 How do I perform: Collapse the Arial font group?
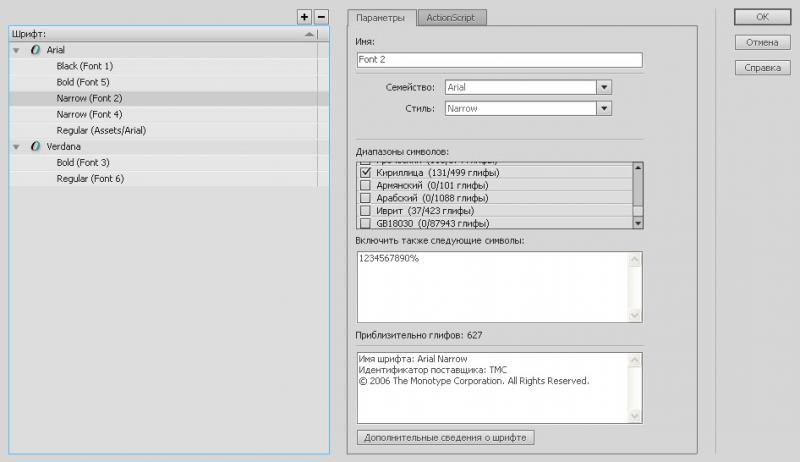click(x=16, y=50)
